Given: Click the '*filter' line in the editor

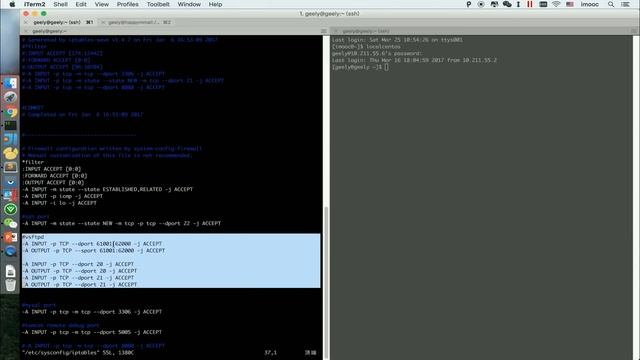Looking at the screenshot, I should click(33, 162).
